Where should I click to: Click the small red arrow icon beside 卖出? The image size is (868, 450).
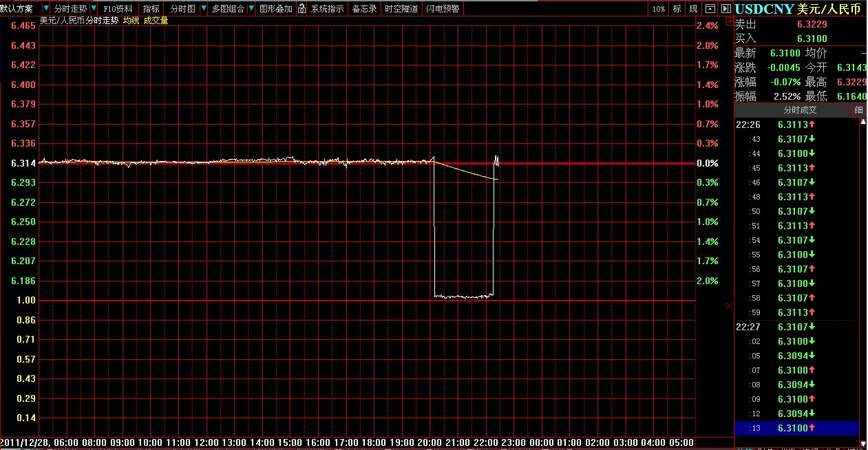coord(730,23)
